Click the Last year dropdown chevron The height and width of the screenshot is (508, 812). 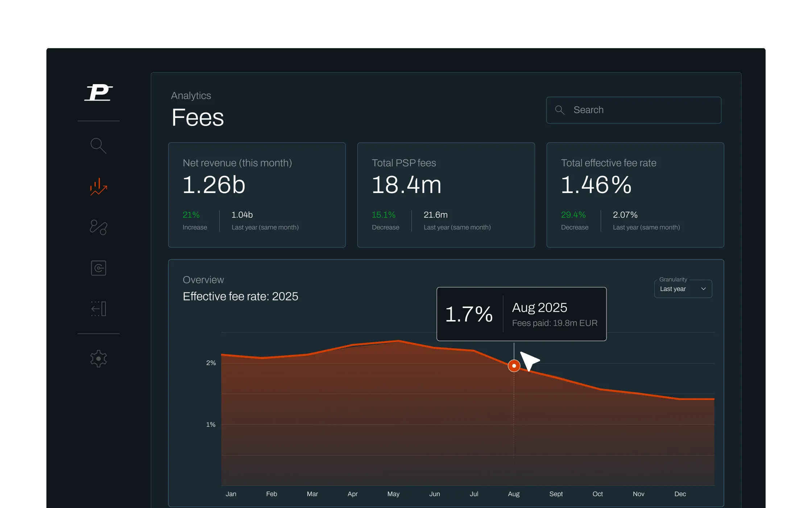[703, 289]
